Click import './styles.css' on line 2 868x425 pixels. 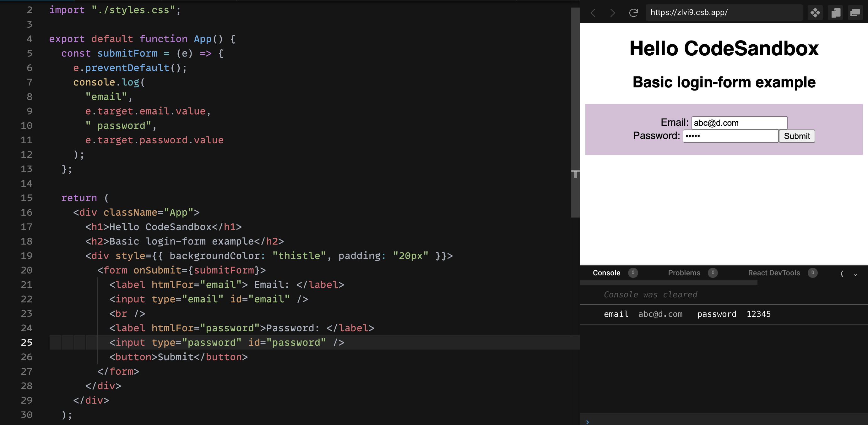coord(115,10)
